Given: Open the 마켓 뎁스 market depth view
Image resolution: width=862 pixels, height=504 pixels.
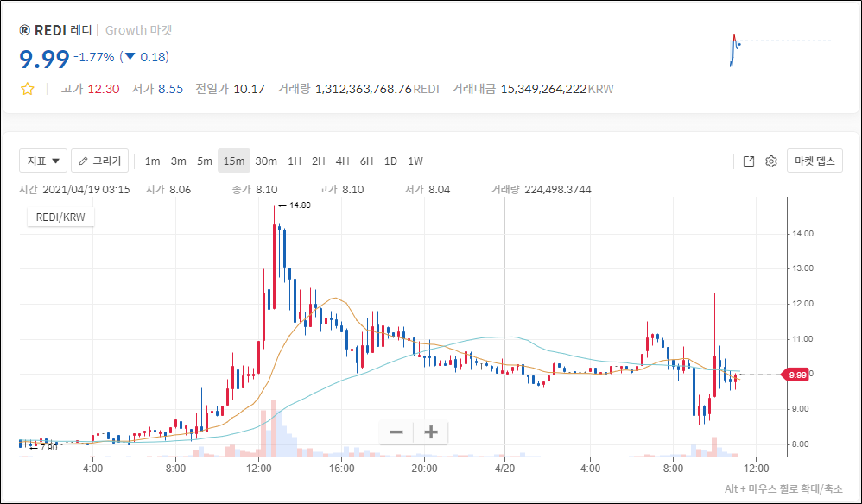Looking at the screenshot, I should [814, 161].
